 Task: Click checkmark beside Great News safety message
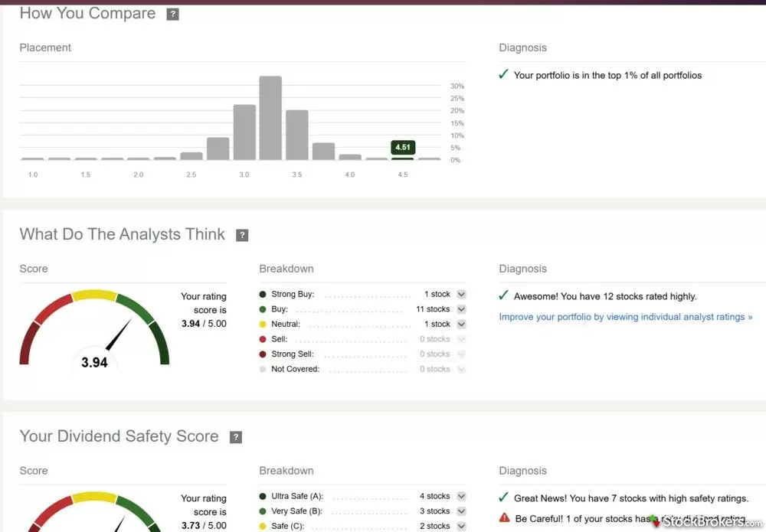(x=503, y=498)
